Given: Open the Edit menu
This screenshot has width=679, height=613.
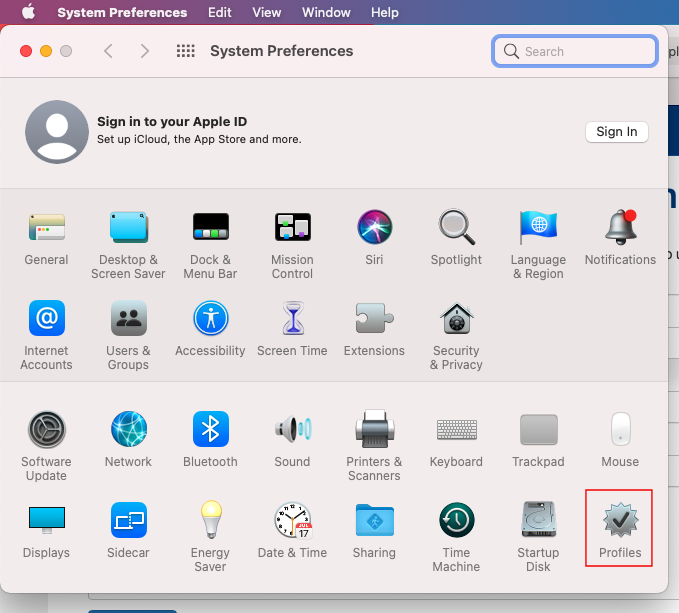Looking at the screenshot, I should click(x=220, y=12).
